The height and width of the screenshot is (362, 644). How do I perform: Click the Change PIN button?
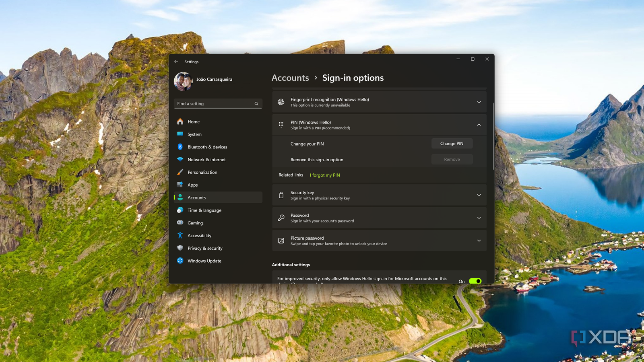452,143
